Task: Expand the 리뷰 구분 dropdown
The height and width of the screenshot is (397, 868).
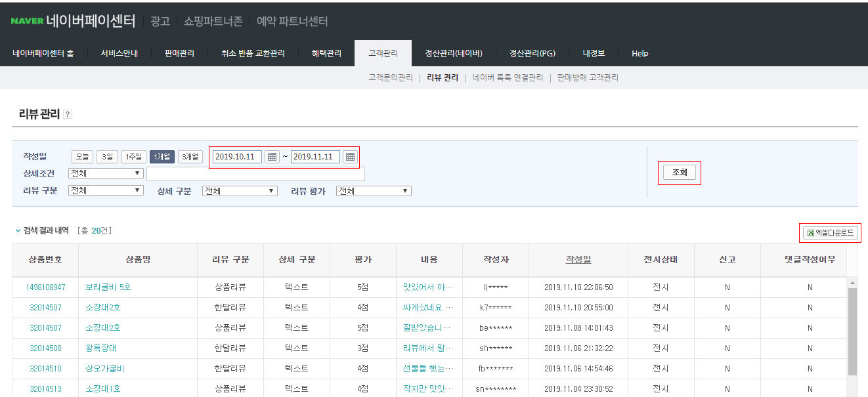Action: point(106,191)
